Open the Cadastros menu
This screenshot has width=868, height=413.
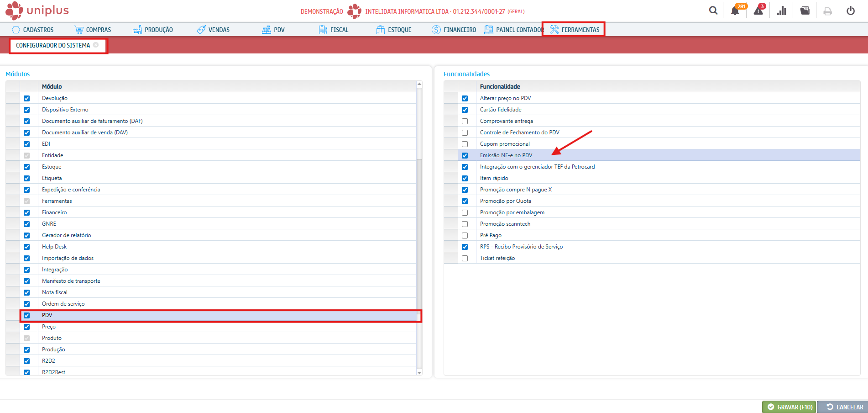[33, 30]
